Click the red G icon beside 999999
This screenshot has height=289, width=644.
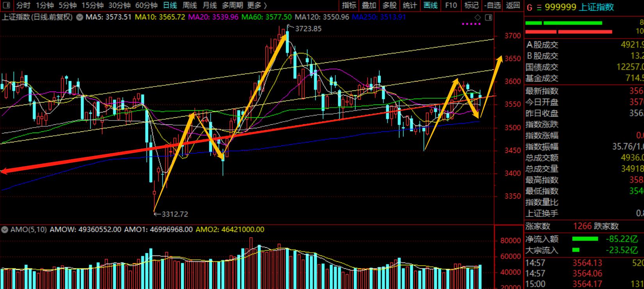click(x=529, y=7)
